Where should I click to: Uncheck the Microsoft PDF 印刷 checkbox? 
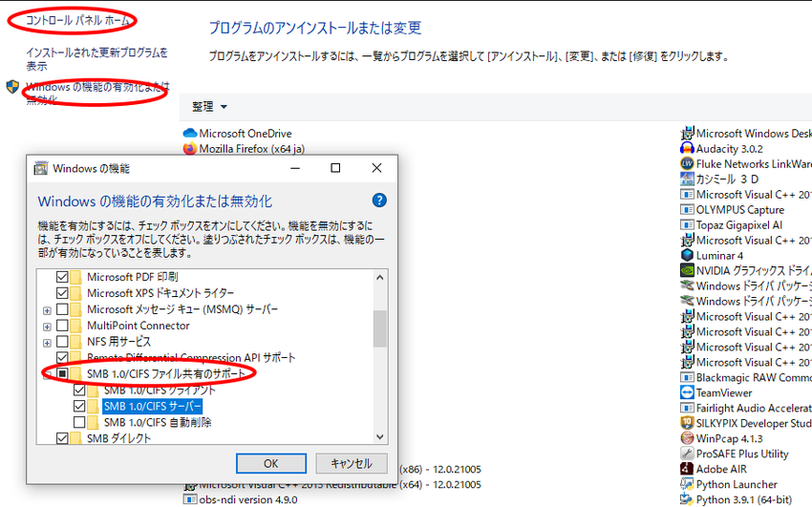62,277
